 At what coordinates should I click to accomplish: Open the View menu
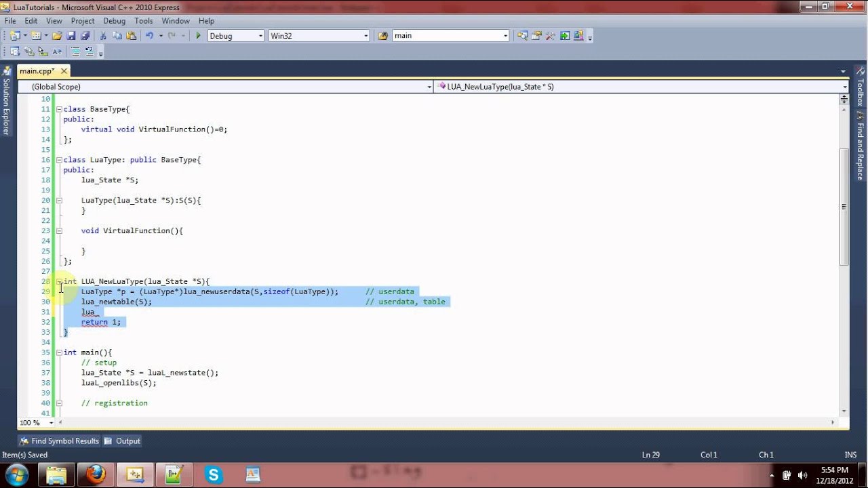[54, 21]
